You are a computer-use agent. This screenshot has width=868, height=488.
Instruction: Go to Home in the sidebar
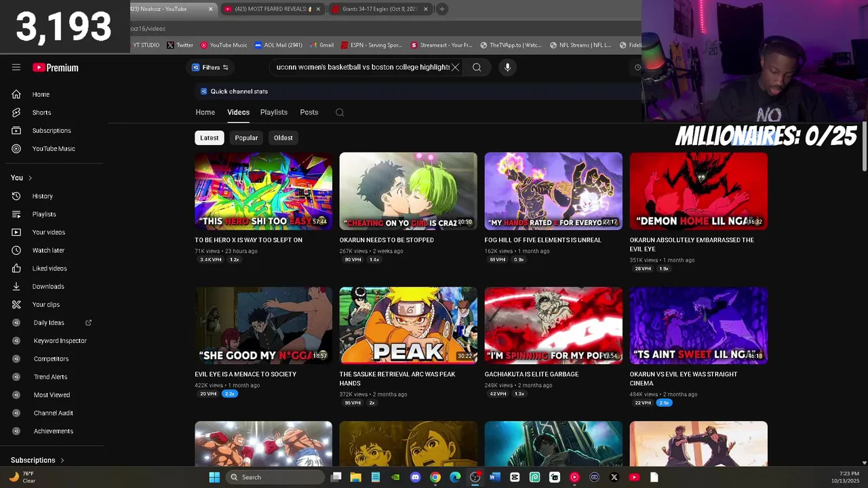41,94
